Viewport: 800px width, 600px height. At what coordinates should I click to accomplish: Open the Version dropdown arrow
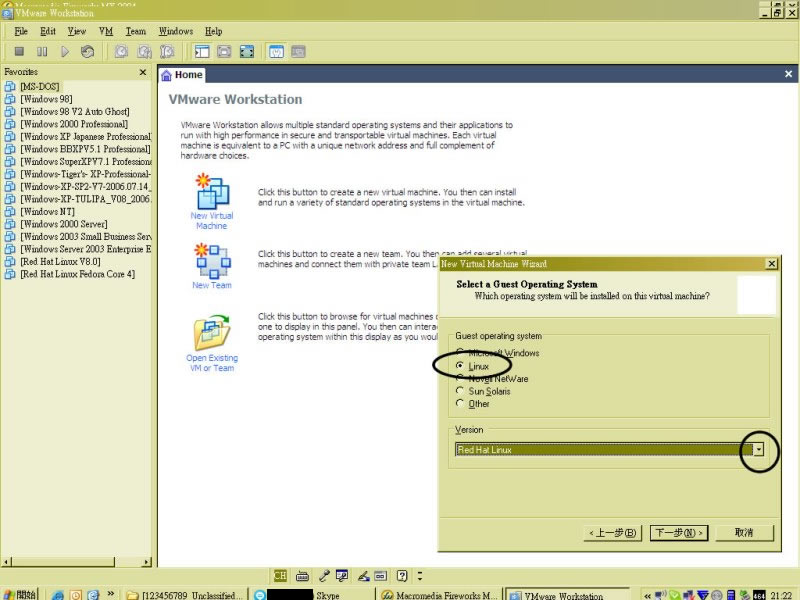(759, 449)
